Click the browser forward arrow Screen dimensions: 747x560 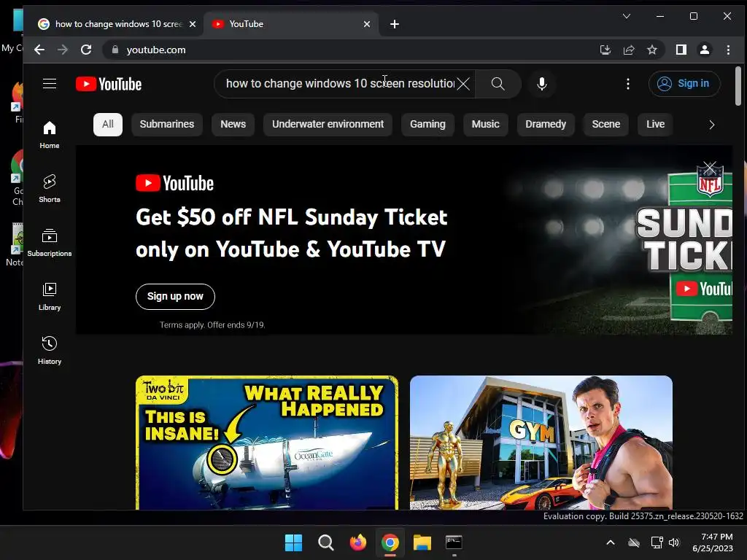pyautogui.click(x=63, y=50)
